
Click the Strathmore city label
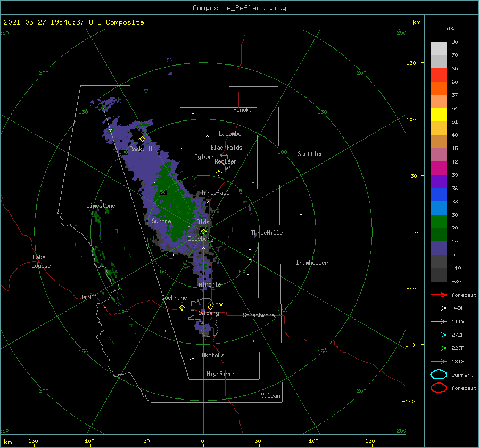click(x=259, y=315)
